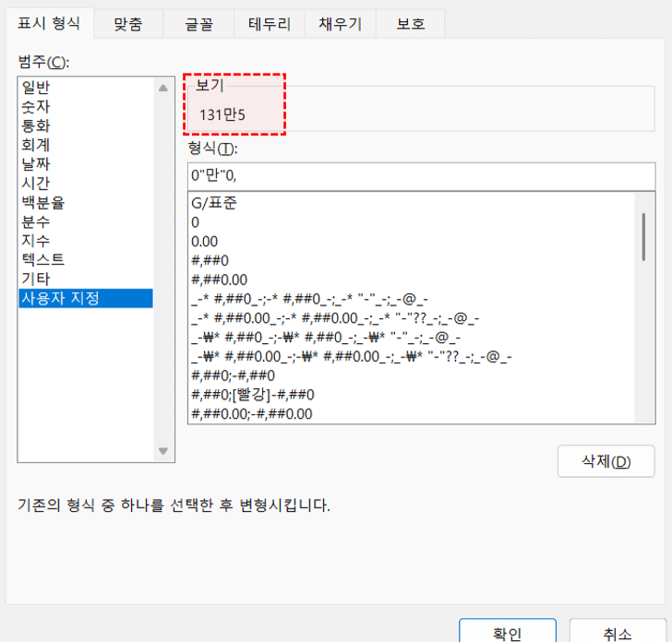This screenshot has height=642, width=672.
Task: Pick the 백분율 category
Action: click(86, 202)
